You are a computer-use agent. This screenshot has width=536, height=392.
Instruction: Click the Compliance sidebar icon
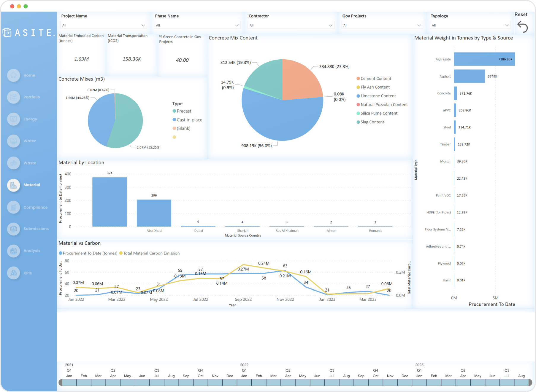click(x=13, y=207)
